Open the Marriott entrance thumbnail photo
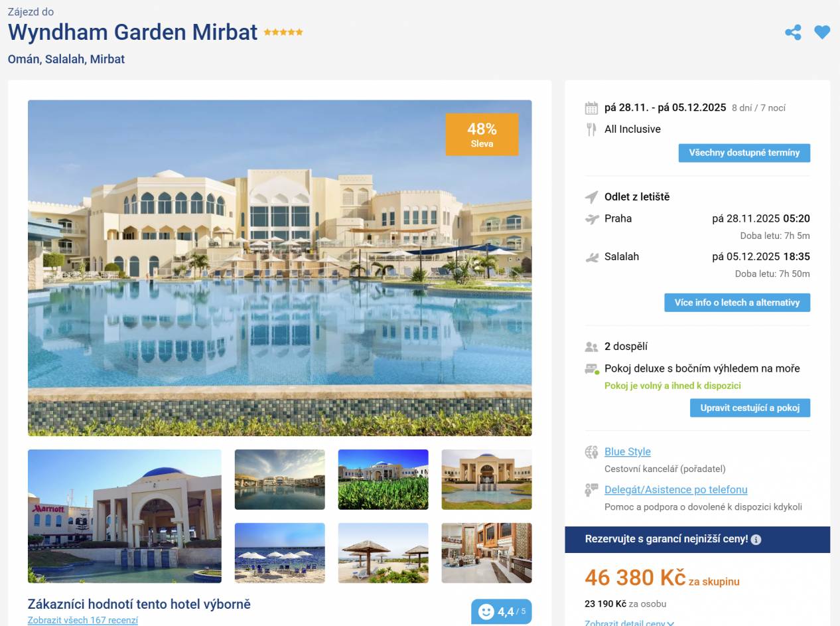This screenshot has height=626, width=840. pos(125,516)
